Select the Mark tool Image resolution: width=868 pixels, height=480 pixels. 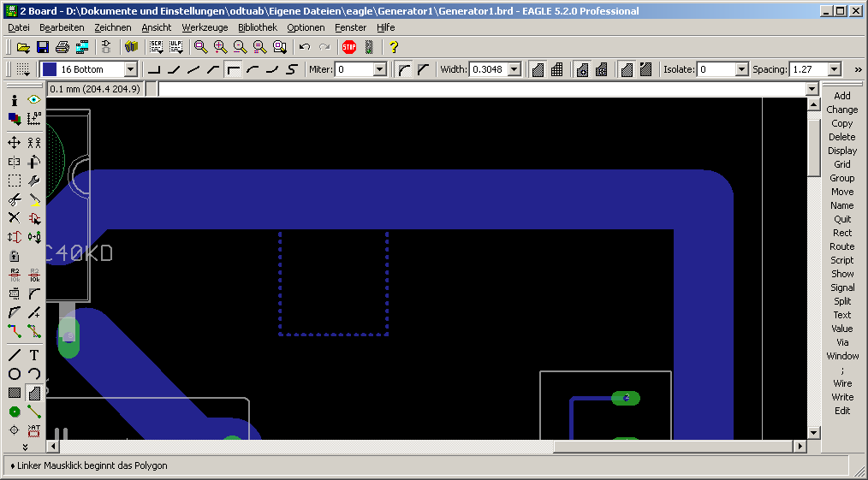pyautogui.click(x=34, y=118)
